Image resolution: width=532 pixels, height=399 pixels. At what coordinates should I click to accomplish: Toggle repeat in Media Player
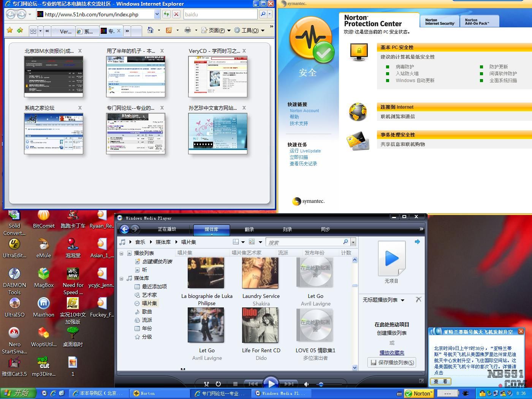(218, 384)
